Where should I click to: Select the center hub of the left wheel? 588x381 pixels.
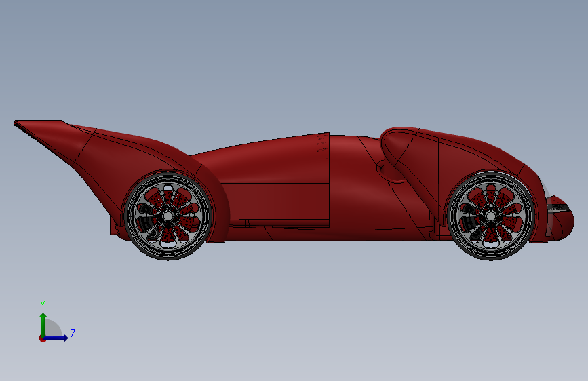tap(168, 216)
